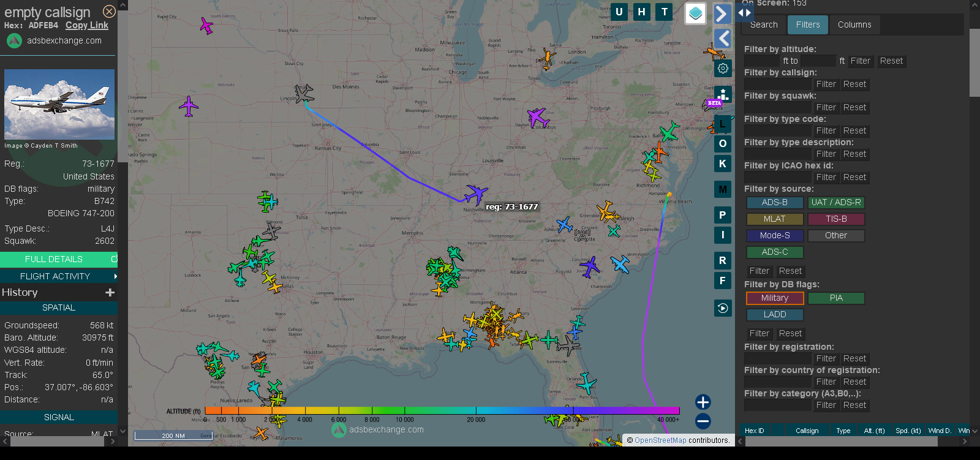Expand History with the plus icon
The width and height of the screenshot is (980, 460).
[x=110, y=293]
